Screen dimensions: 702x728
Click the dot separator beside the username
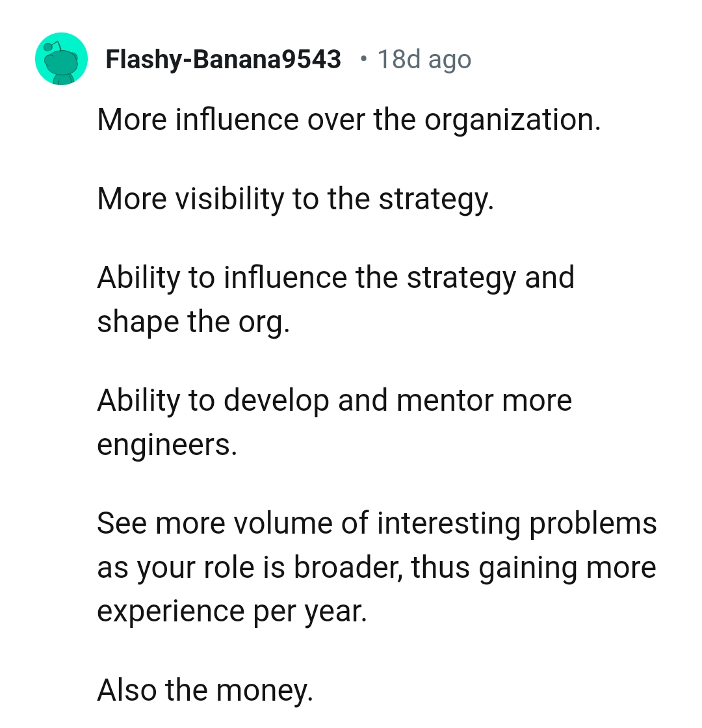(363, 59)
